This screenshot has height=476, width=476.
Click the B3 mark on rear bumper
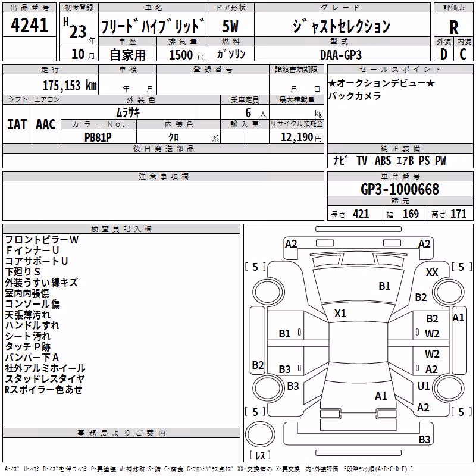click(424, 439)
